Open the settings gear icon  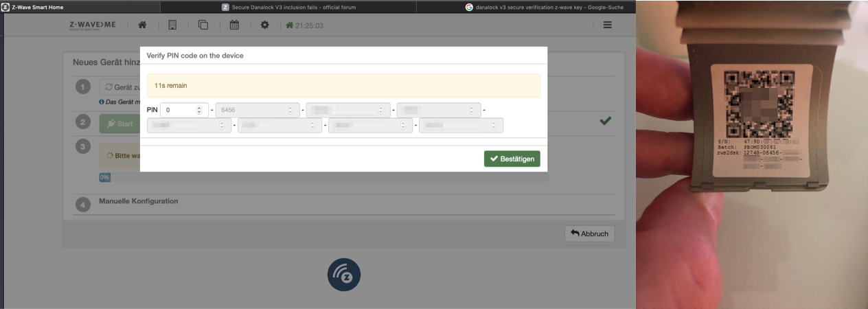click(265, 25)
